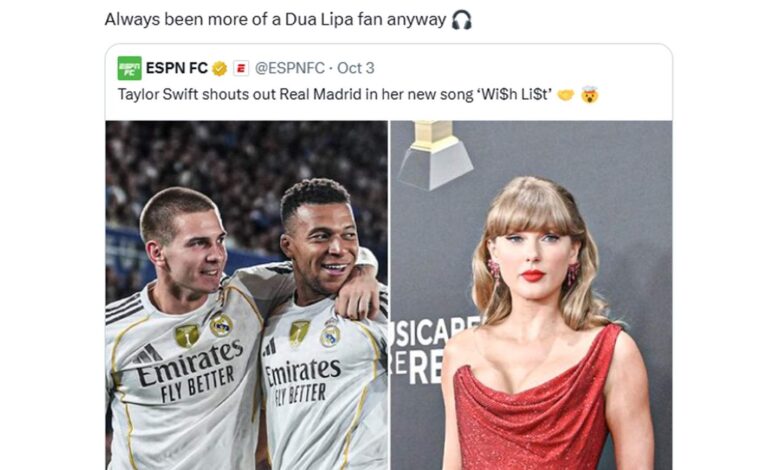Click the backdrop lettering behind the woman

point(420,345)
